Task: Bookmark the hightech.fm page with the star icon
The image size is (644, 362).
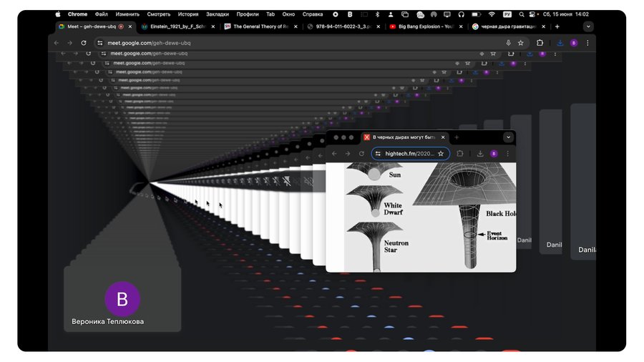Action: click(441, 154)
